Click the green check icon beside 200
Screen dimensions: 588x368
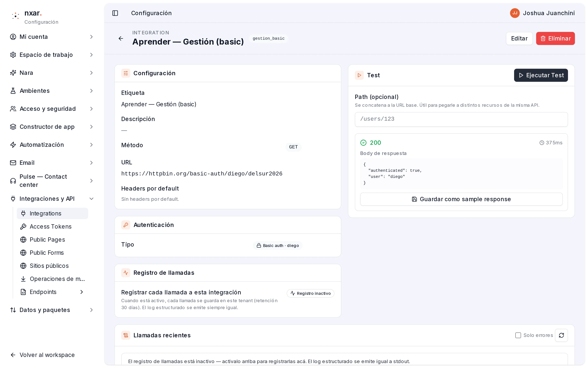(x=363, y=143)
